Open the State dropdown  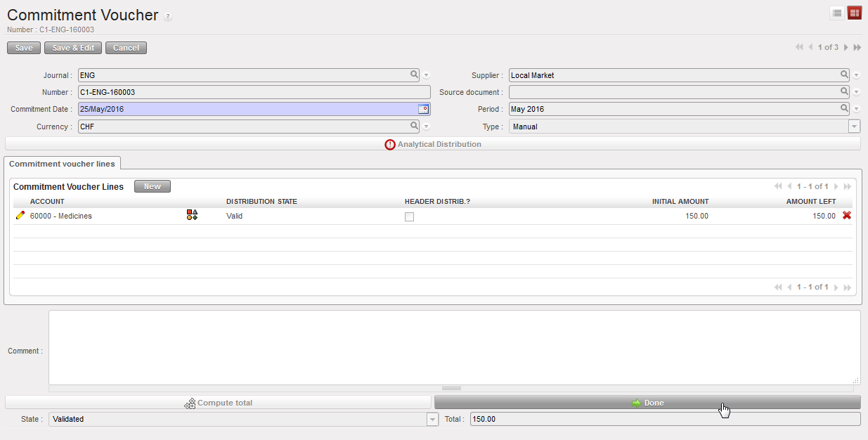tap(432, 419)
